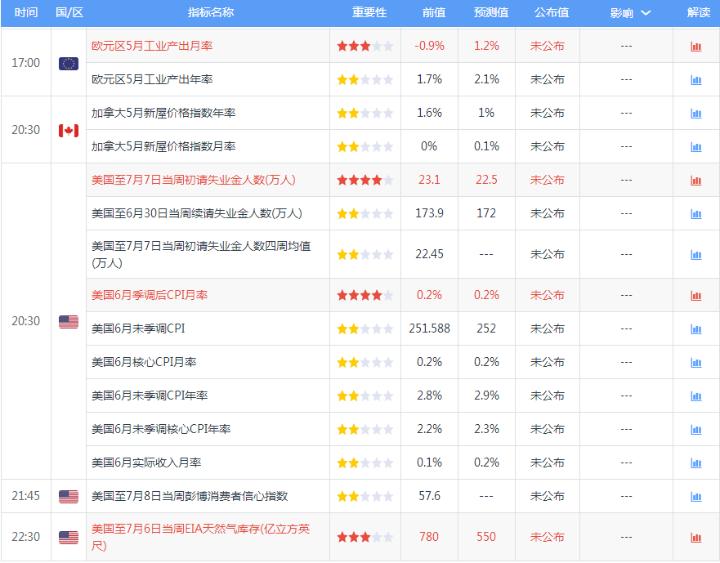720x563 pixels.
Task: Open 美国6月实际收入月率 indicator link
Action: coord(146,463)
